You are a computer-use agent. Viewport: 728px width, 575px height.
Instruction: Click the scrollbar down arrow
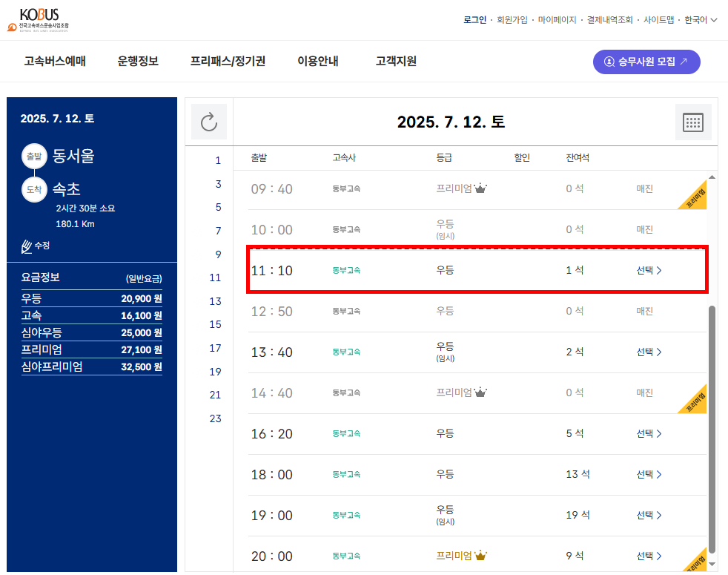[712, 565]
